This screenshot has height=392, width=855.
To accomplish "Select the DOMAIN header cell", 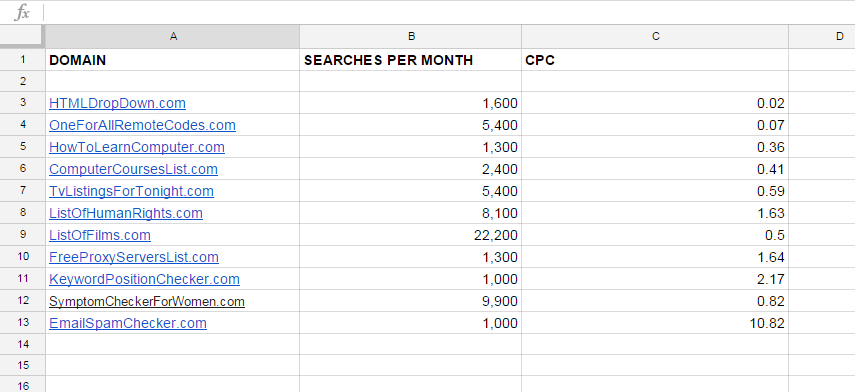I will pyautogui.click(x=172, y=59).
